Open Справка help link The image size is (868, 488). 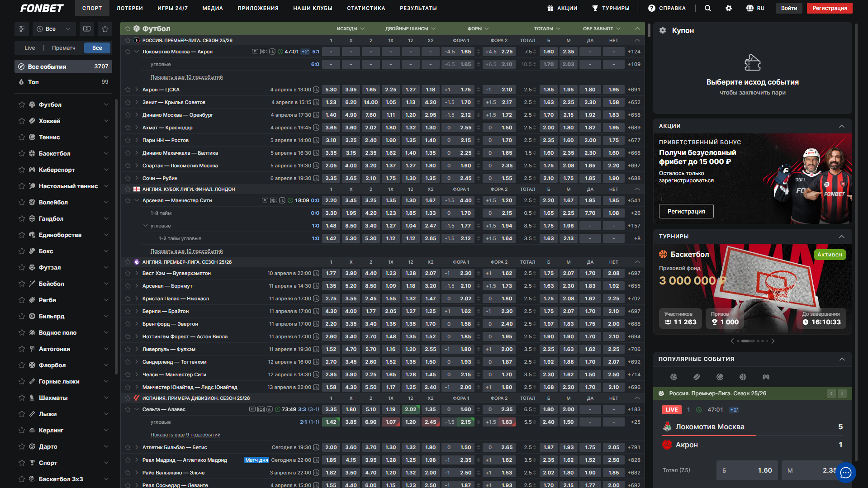667,8
